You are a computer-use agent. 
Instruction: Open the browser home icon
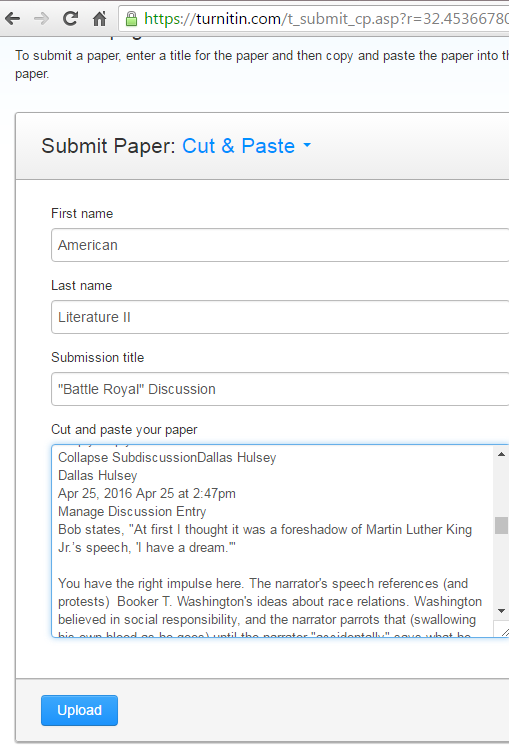point(99,19)
